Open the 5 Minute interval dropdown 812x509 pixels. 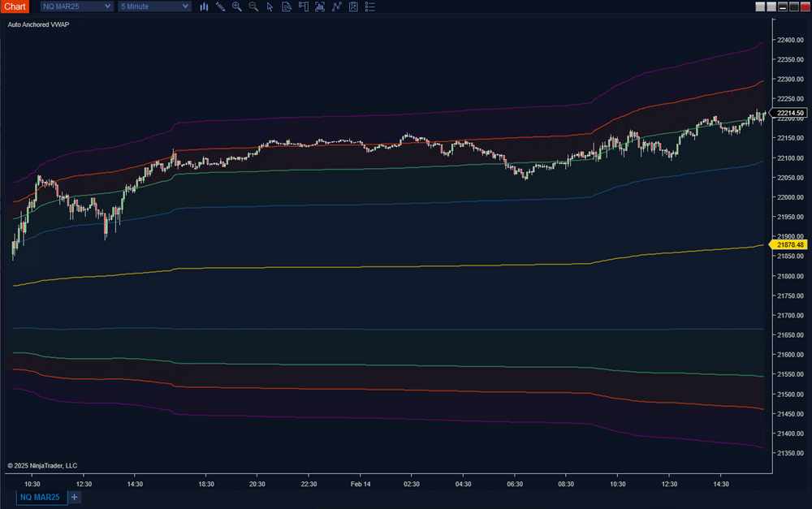coord(153,6)
